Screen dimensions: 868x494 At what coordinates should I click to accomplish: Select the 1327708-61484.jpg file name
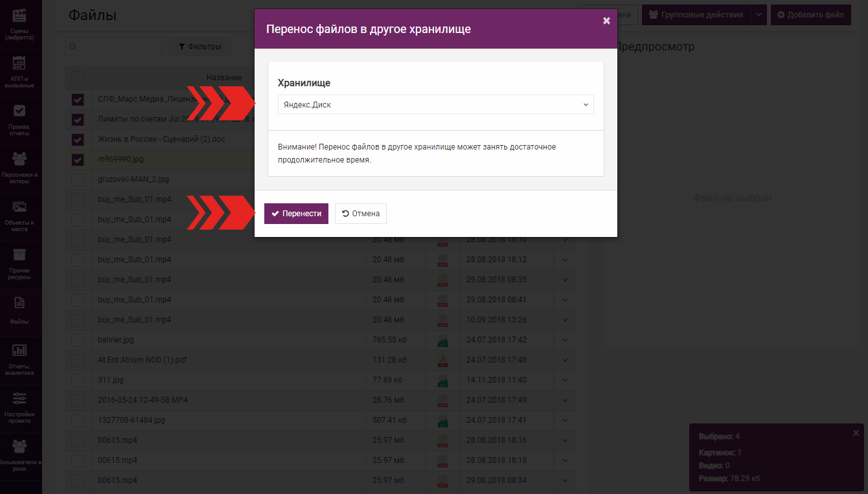coord(131,420)
